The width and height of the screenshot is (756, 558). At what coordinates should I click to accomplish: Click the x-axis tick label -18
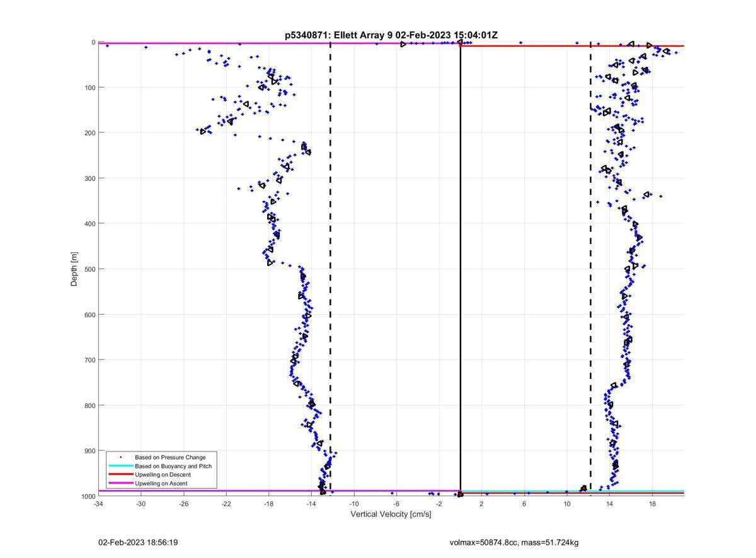tap(268, 504)
